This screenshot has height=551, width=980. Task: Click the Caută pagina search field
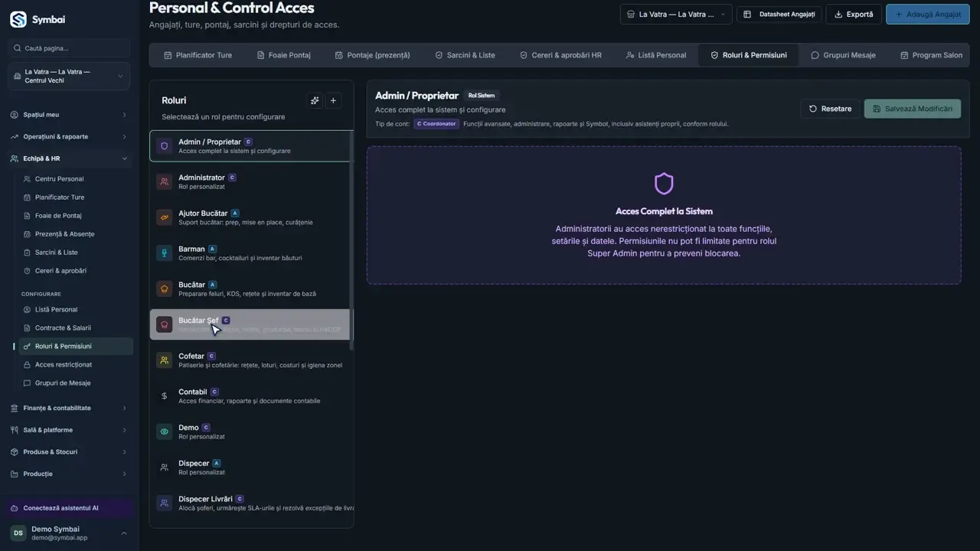[x=69, y=48]
